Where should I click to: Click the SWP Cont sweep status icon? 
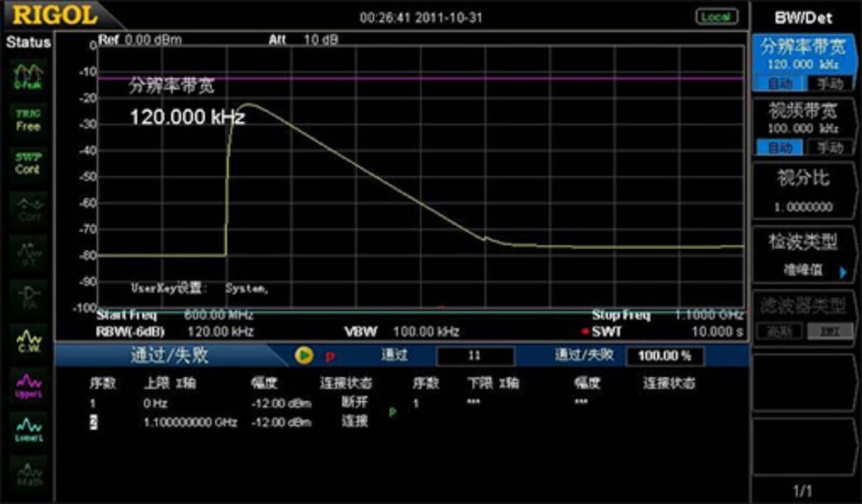pos(28,163)
